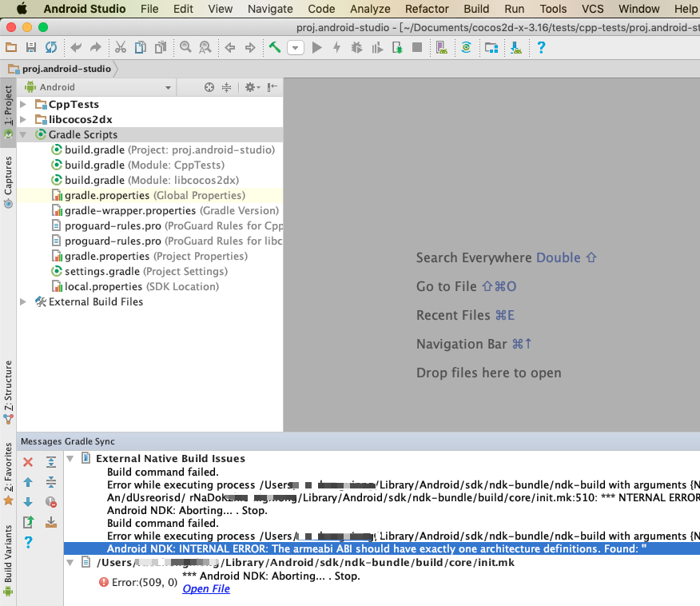Screen dimensions: 700x606
Task: Click Next Message down arrow icon
Action: point(28,502)
